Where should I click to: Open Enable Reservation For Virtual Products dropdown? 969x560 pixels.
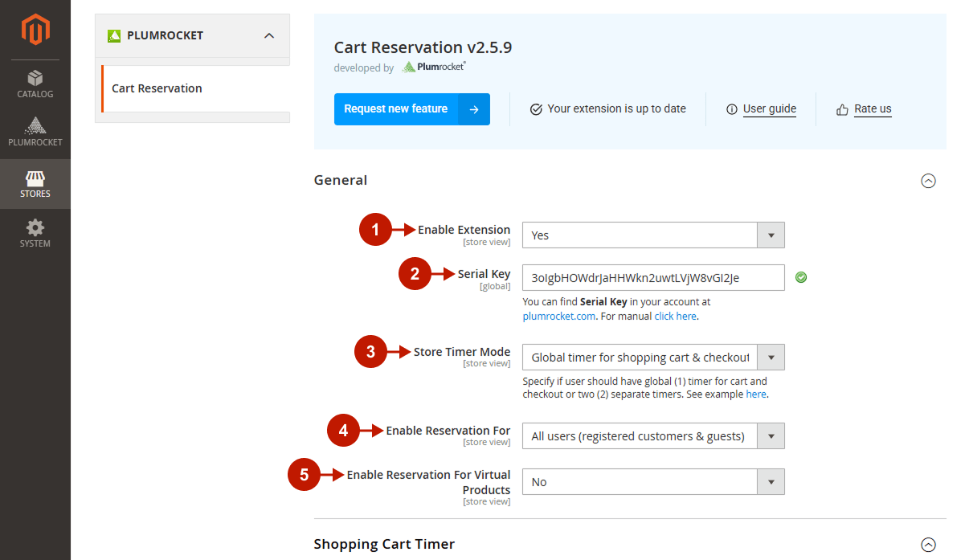click(x=652, y=482)
